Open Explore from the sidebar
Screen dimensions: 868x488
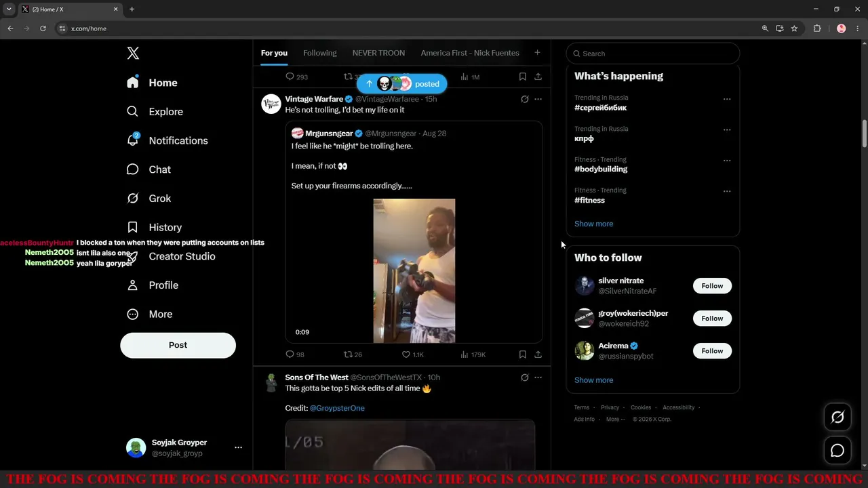(155, 112)
